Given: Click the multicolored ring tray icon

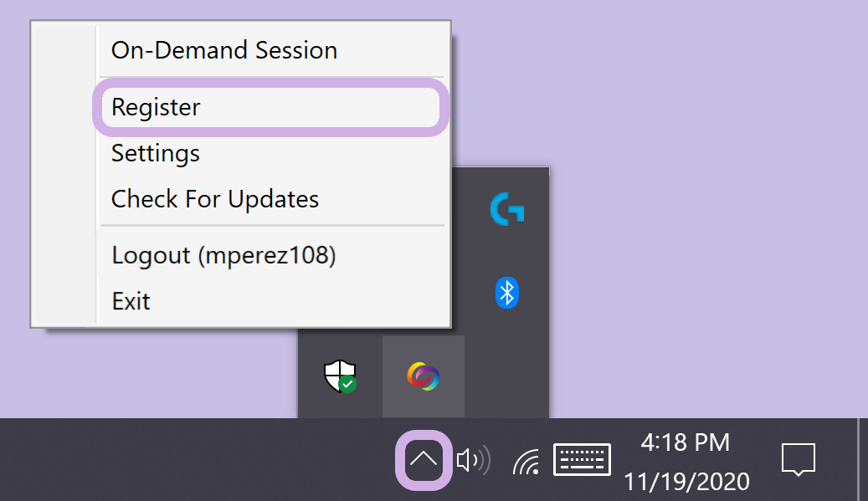Looking at the screenshot, I should click(x=424, y=376).
